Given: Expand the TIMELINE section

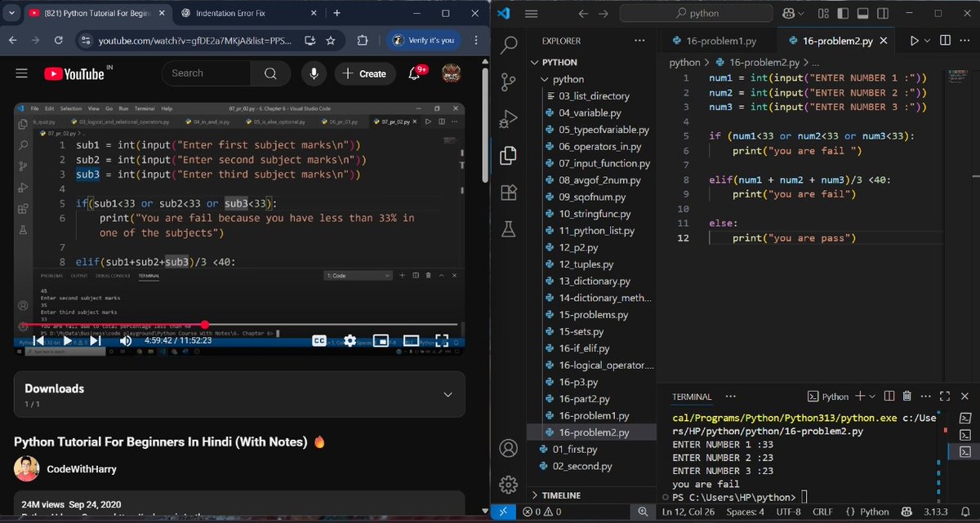Looking at the screenshot, I should click(563, 494).
